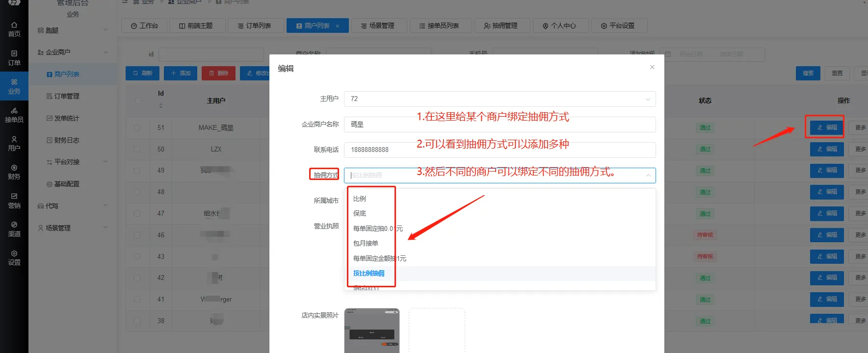Open 首页 home icon in left sidebar
Viewport: 868px width, 353px height.
pyautogui.click(x=14, y=29)
